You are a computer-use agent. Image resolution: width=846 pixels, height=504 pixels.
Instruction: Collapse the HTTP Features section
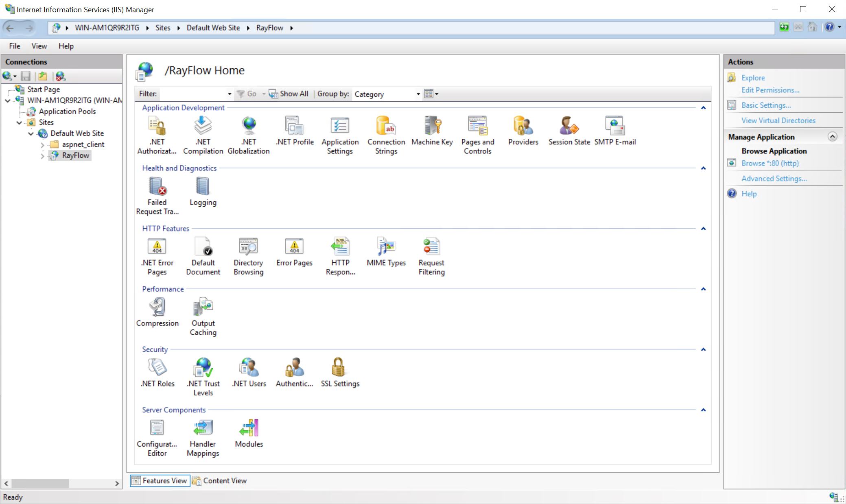coord(703,229)
